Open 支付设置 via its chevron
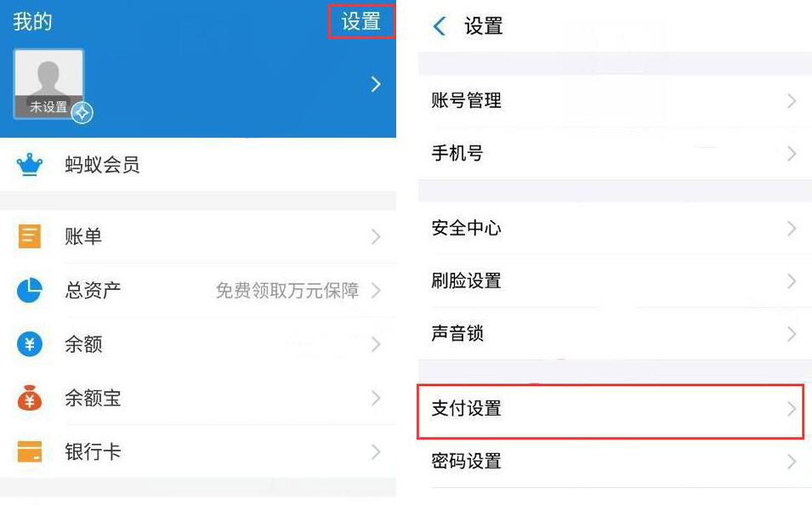The height and width of the screenshot is (505, 812). [x=790, y=410]
